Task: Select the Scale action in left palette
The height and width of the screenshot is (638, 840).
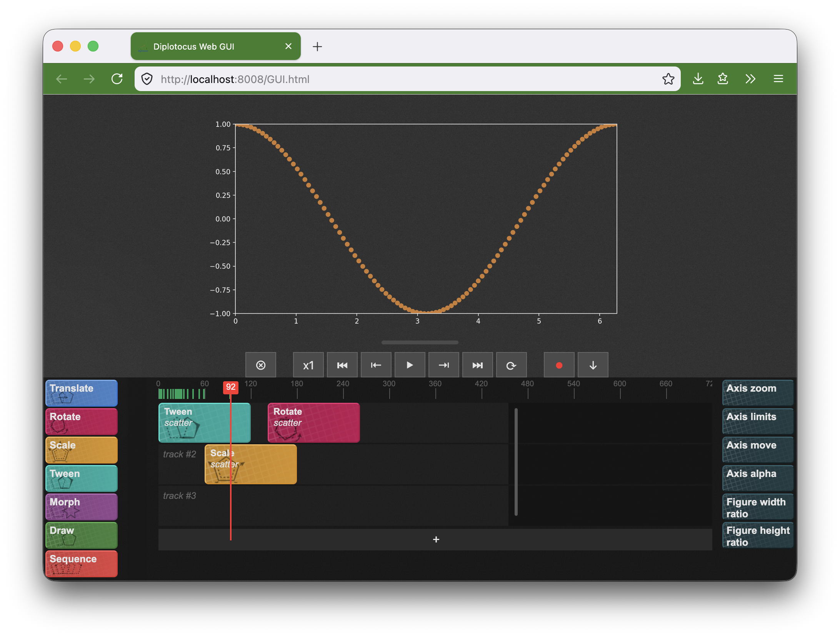Action: coord(82,450)
